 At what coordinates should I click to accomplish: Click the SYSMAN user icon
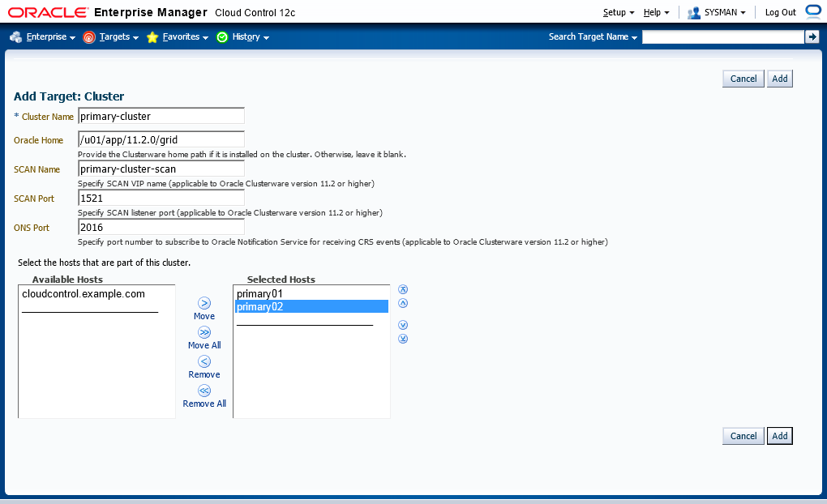click(x=693, y=13)
